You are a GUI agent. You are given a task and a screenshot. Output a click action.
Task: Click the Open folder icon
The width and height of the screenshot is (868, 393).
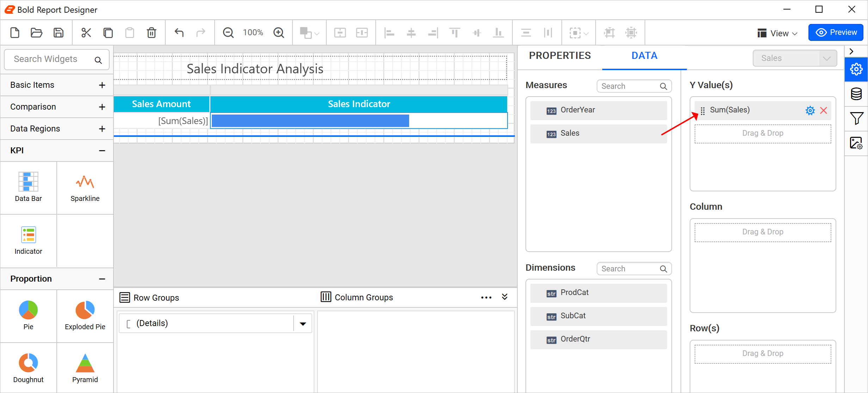click(36, 33)
